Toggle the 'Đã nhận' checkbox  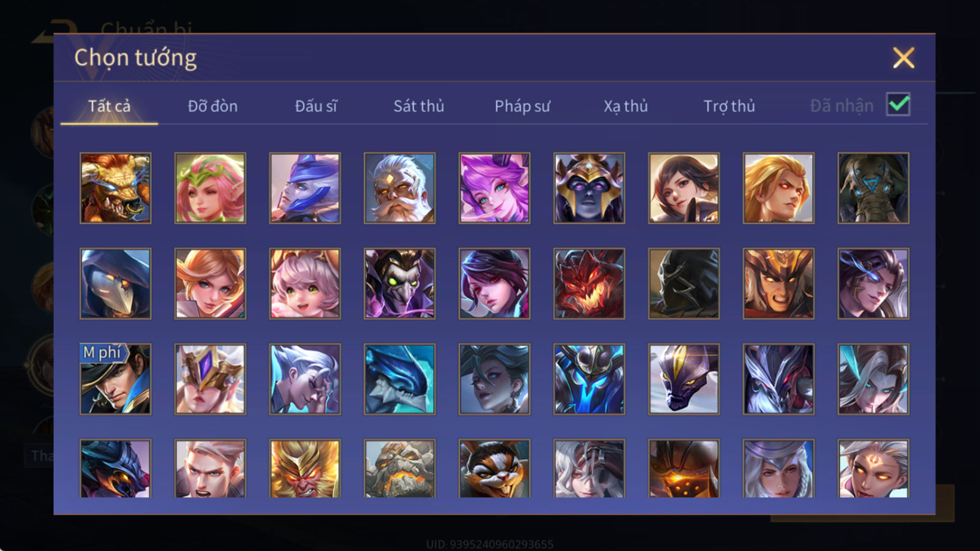click(x=898, y=105)
